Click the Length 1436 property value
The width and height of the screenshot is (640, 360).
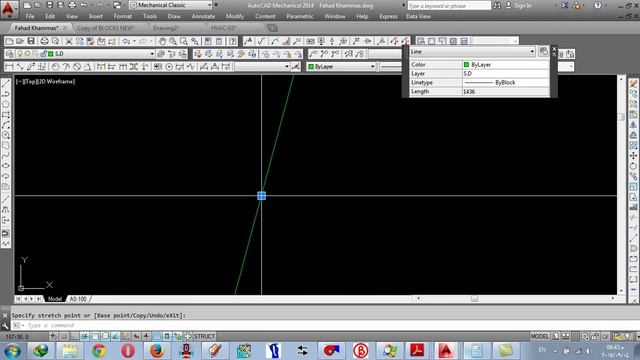[505, 91]
